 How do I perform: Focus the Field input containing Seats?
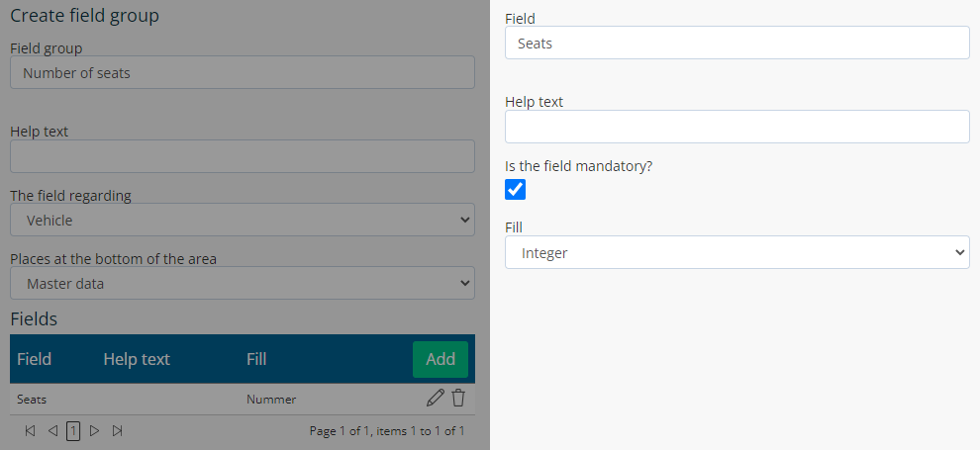pyautogui.click(x=737, y=44)
